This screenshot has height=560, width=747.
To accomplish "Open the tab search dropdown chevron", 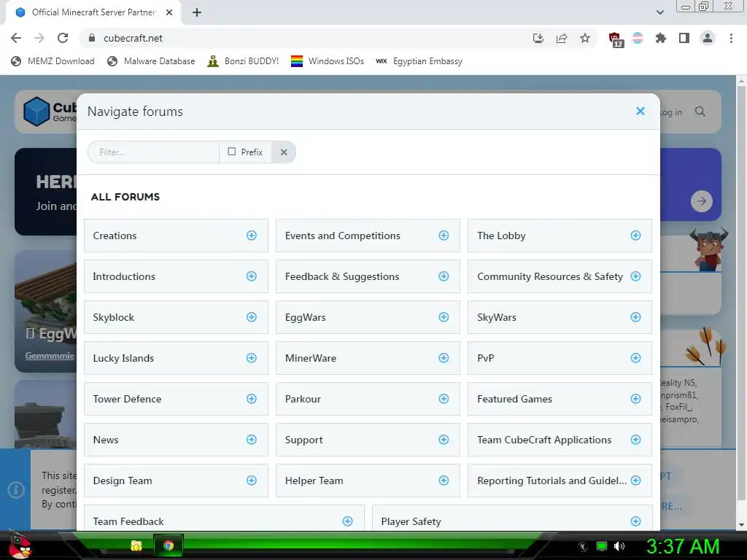I will (x=659, y=12).
